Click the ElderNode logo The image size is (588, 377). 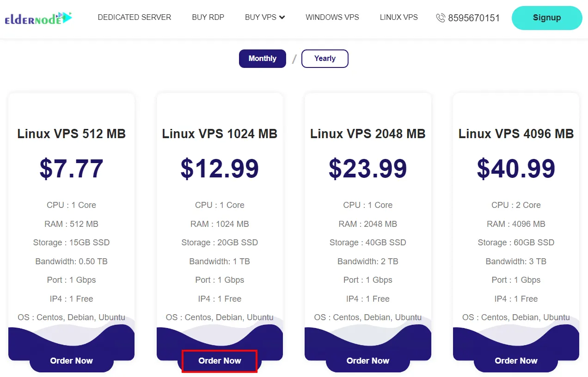[x=39, y=18]
